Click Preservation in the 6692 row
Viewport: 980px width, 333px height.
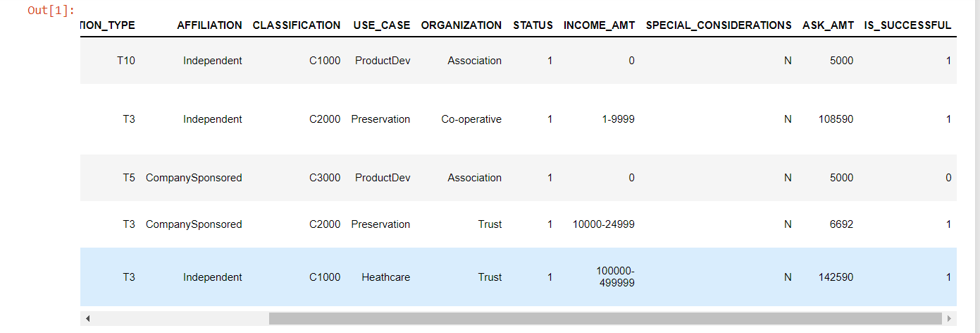pos(380,224)
